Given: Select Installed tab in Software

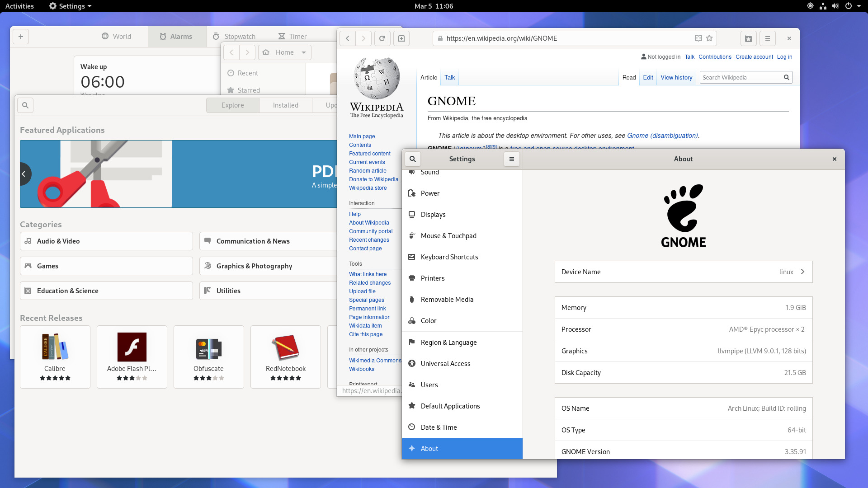Looking at the screenshot, I should (285, 105).
